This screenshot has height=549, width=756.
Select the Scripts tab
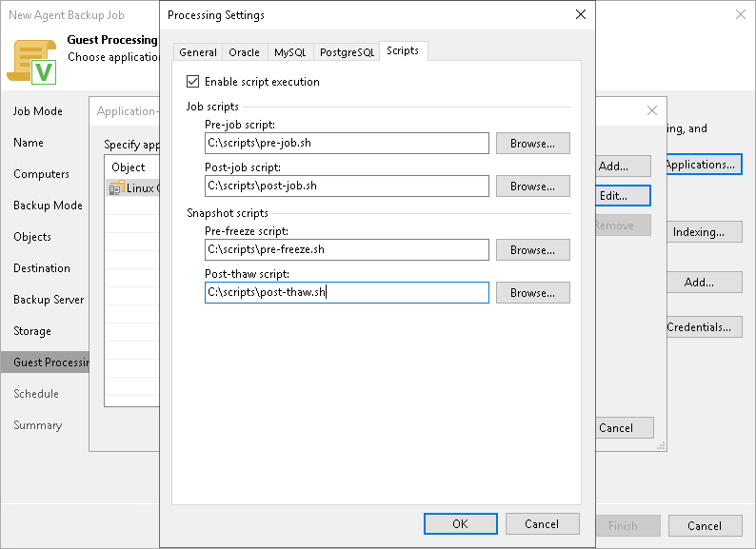click(403, 50)
